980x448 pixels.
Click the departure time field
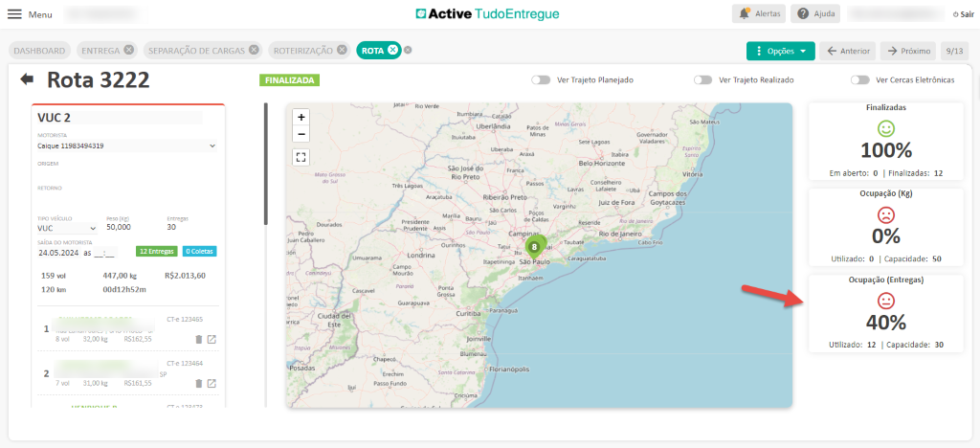click(105, 253)
